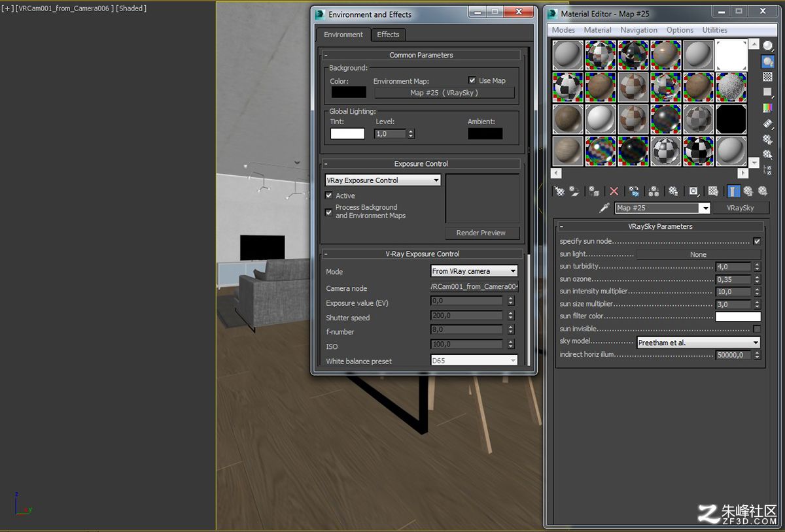Click the Map #25 (VRaySky) environment map button
This screenshot has height=532, width=785.
(444, 93)
